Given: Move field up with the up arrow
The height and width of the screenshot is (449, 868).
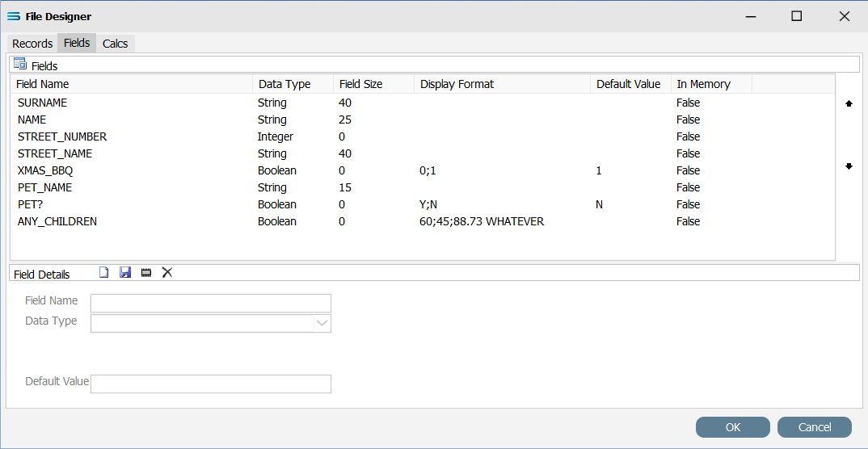Looking at the screenshot, I should (849, 103).
